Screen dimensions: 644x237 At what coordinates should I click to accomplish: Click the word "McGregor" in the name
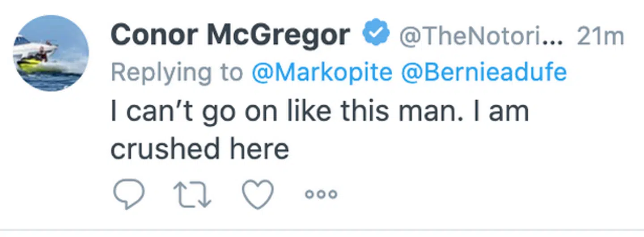(278, 35)
